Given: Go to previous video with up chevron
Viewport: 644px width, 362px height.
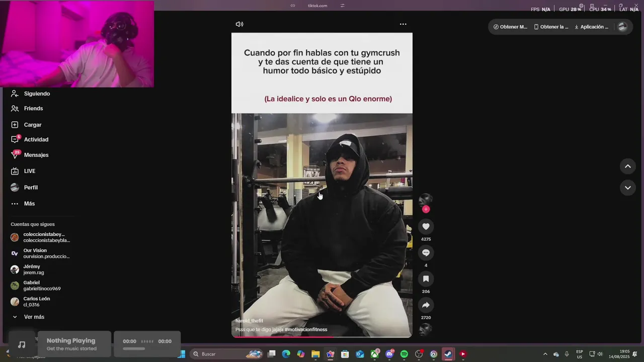Looking at the screenshot, I should click(628, 166).
